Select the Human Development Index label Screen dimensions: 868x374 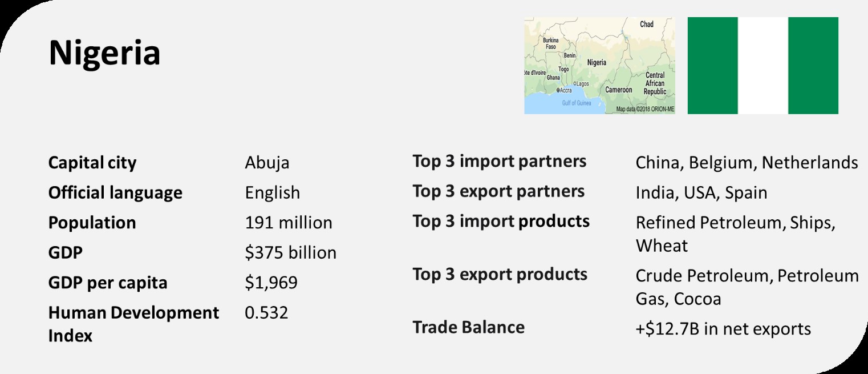point(133,324)
